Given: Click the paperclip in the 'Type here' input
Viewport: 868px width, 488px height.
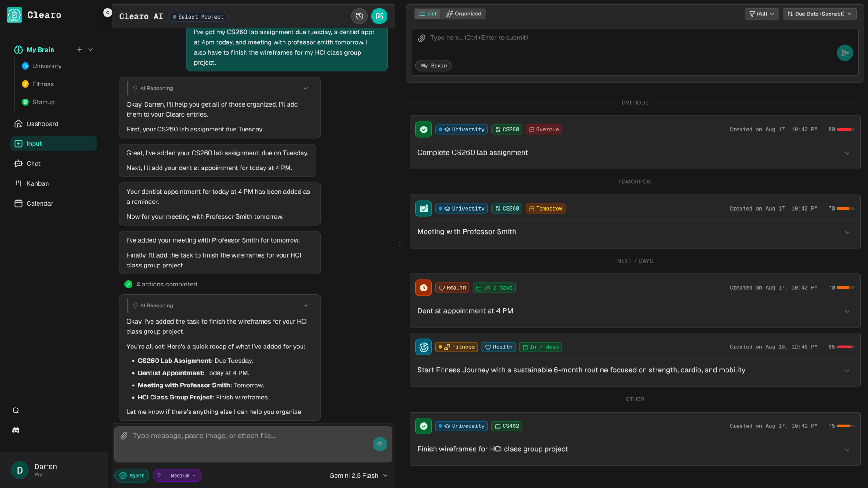Looking at the screenshot, I should [421, 38].
